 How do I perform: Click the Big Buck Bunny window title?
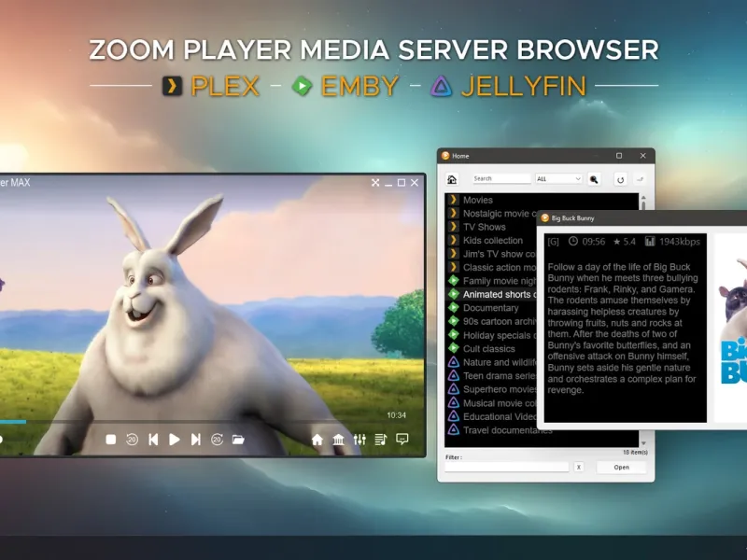point(572,218)
